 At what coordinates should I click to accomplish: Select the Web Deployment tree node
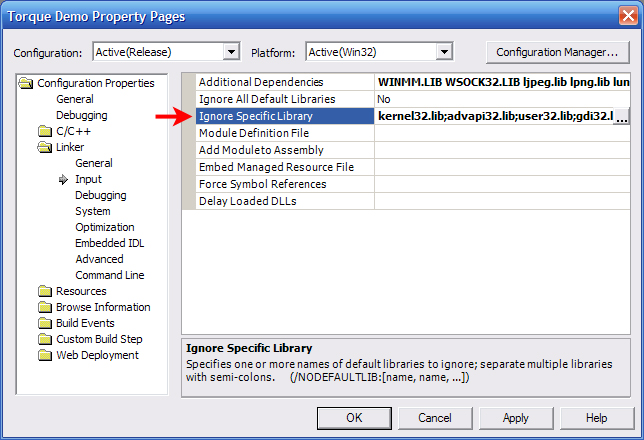coord(97,355)
